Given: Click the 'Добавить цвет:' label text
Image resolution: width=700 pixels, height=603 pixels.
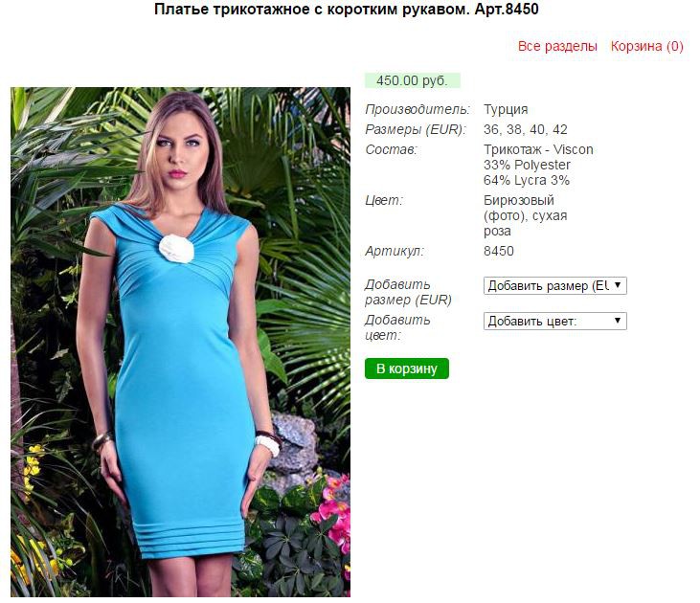Looking at the screenshot, I should (397, 327).
